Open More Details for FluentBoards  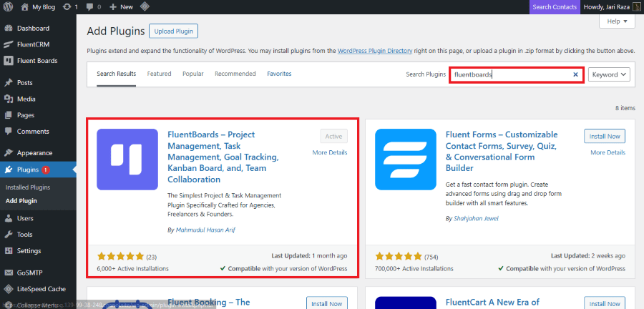[330, 152]
